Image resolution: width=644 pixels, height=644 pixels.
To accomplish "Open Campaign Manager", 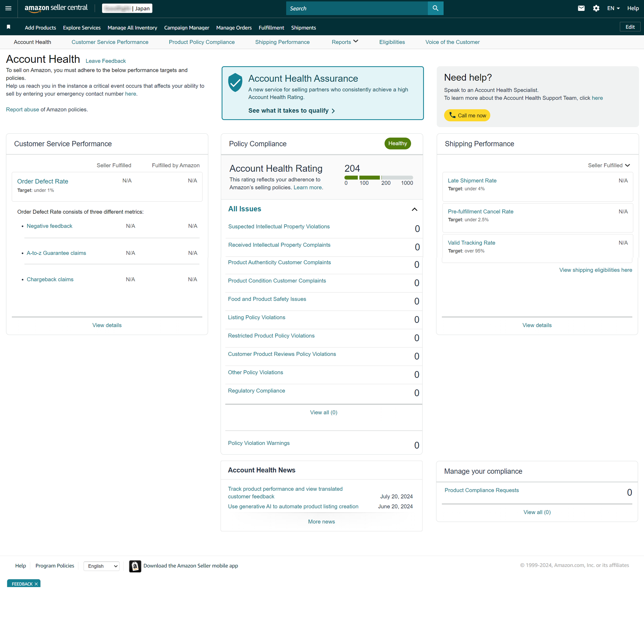I will coord(187,28).
